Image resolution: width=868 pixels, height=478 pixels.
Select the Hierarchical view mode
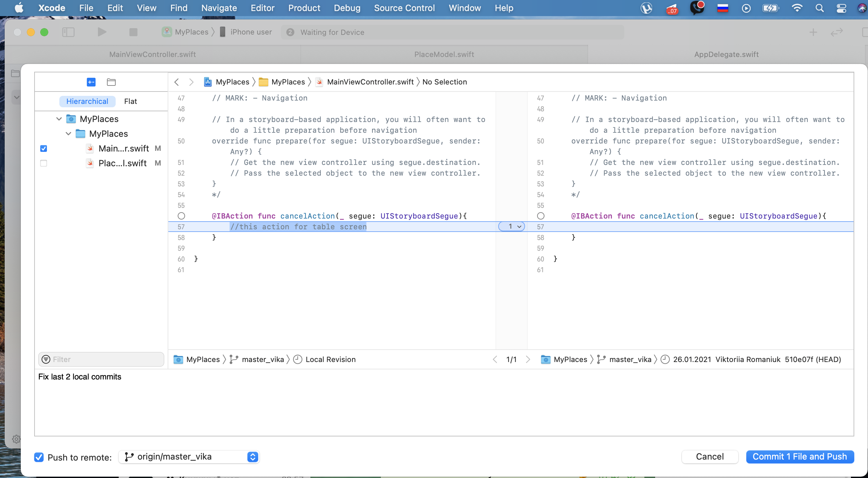87,101
